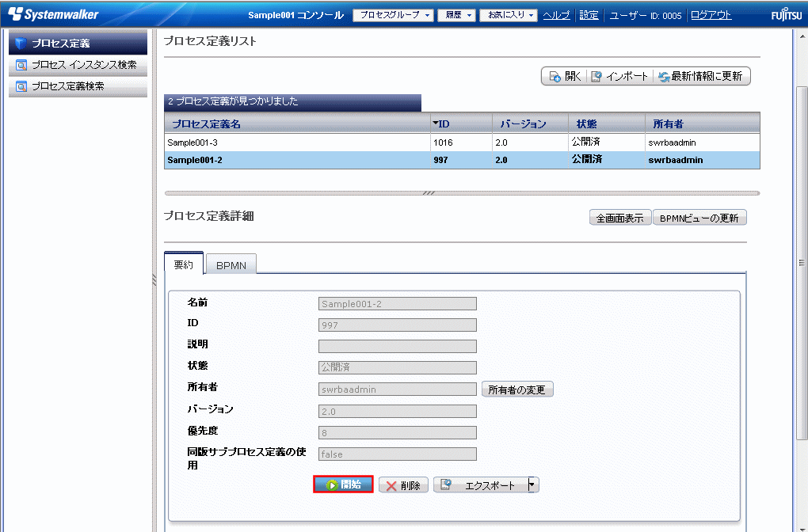Click swrbaadmin owner in Sample001-3 row
This screenshot has width=808, height=532.
[x=672, y=142]
